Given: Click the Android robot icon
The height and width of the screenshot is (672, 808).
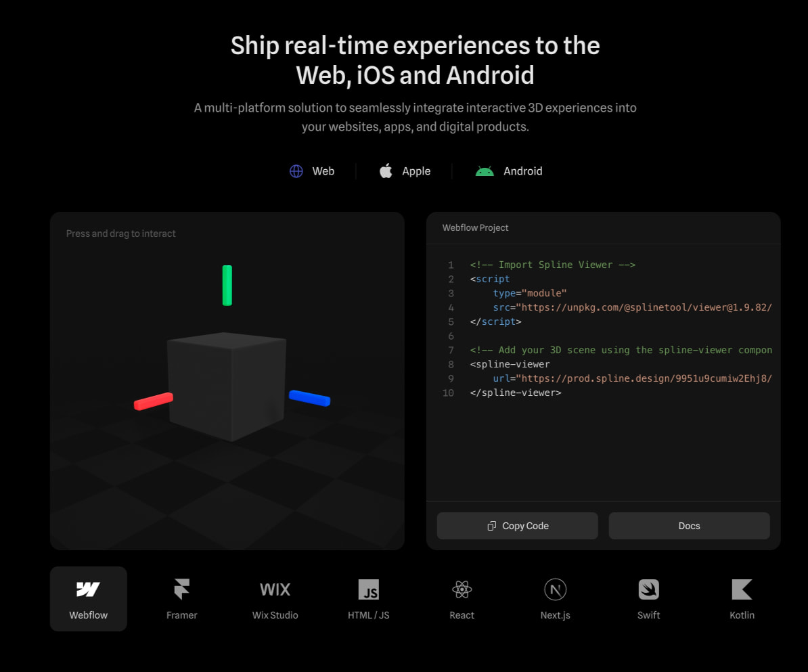Looking at the screenshot, I should pos(485,171).
